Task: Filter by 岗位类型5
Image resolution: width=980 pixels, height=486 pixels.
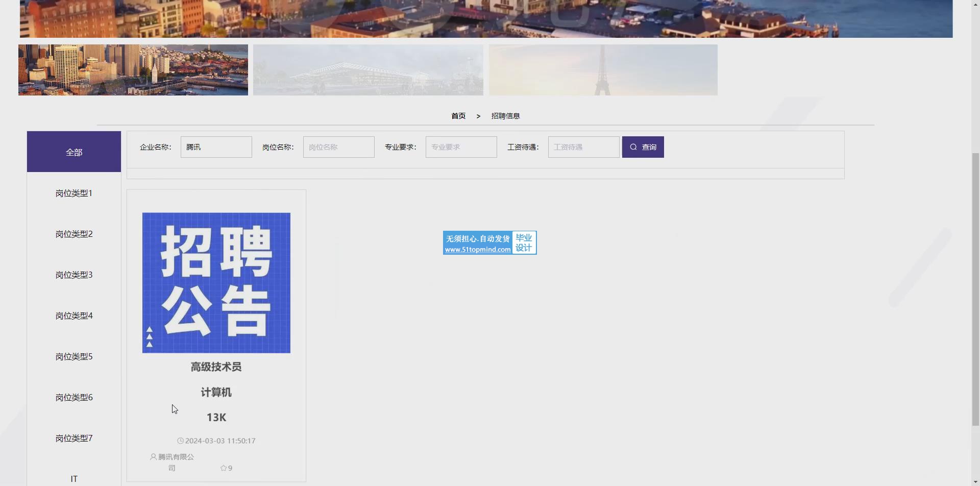Action: pos(74,356)
